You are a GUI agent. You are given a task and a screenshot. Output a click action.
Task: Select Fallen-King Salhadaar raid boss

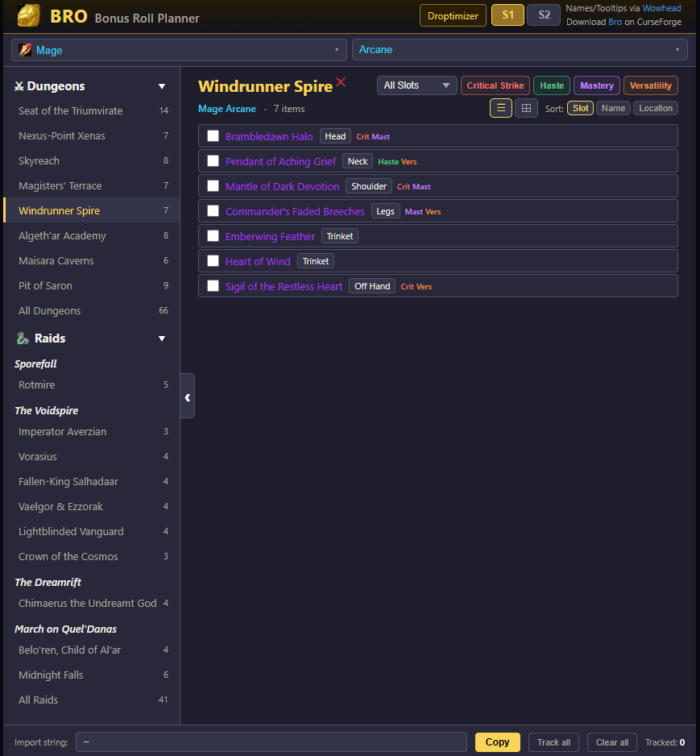pos(92,481)
